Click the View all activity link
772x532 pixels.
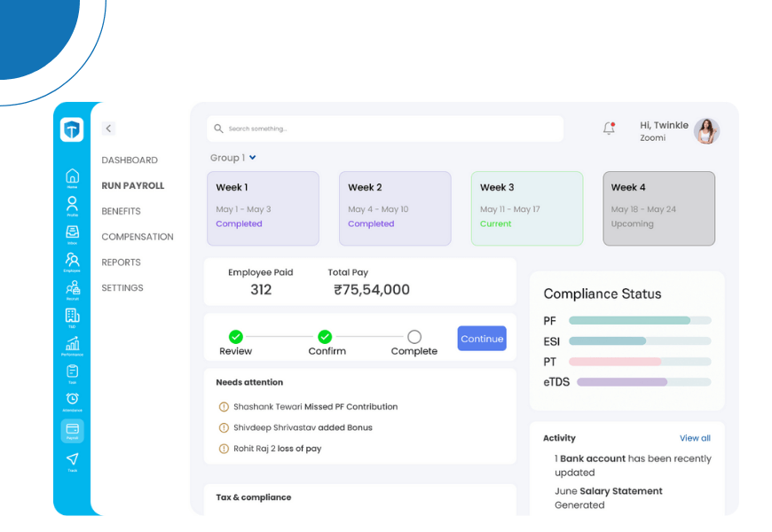[695, 438]
